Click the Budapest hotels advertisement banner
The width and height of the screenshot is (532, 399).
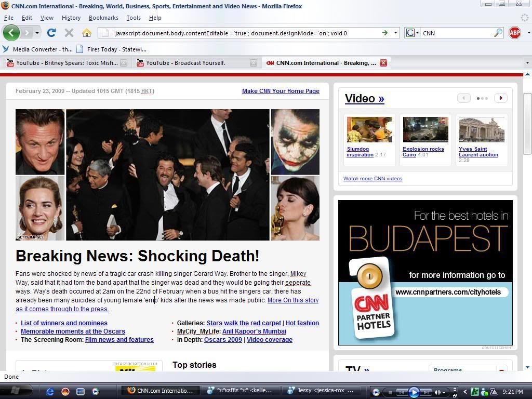coord(425,272)
